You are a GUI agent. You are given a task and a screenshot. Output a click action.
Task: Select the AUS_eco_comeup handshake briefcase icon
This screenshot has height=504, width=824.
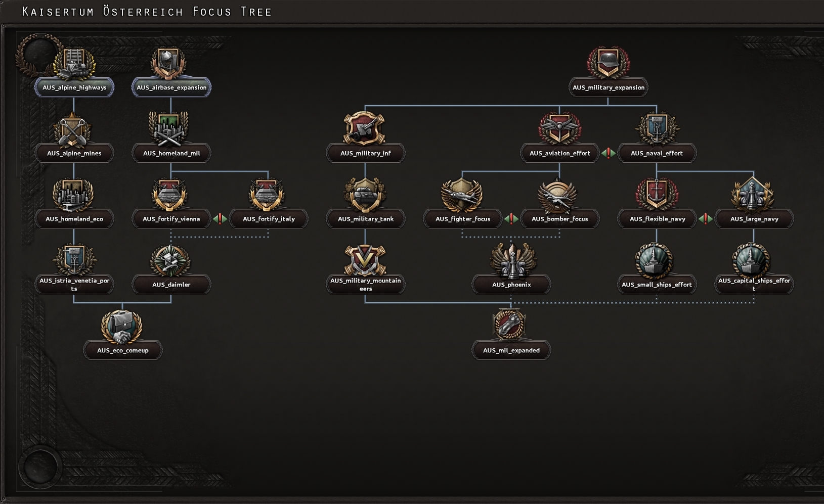[122, 326]
